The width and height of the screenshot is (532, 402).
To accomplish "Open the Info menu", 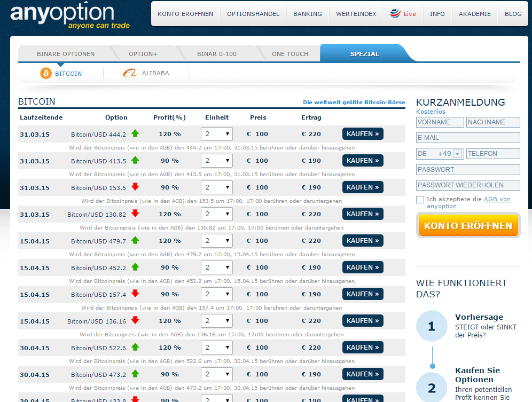I will coord(437,14).
